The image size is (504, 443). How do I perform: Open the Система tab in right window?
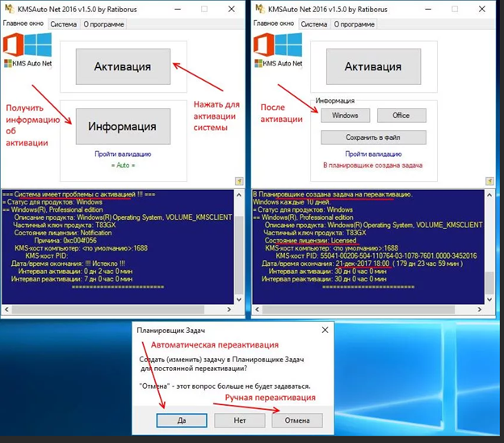(313, 24)
